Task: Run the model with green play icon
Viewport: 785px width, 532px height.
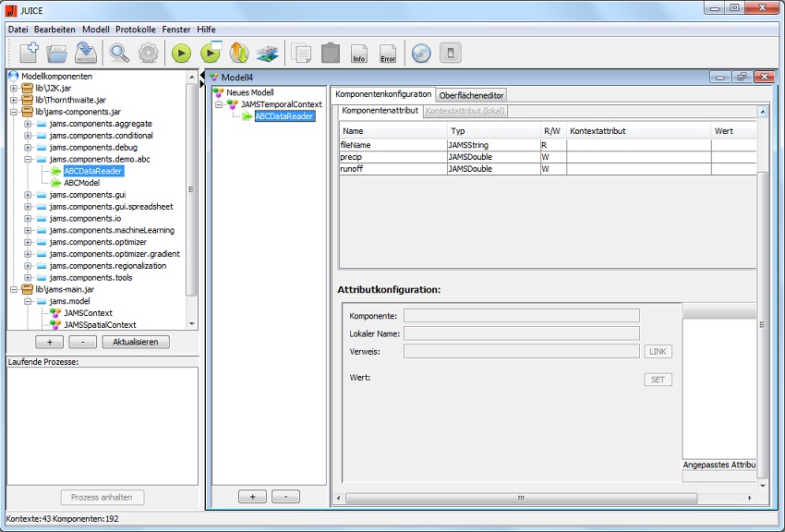Action: tap(181, 54)
